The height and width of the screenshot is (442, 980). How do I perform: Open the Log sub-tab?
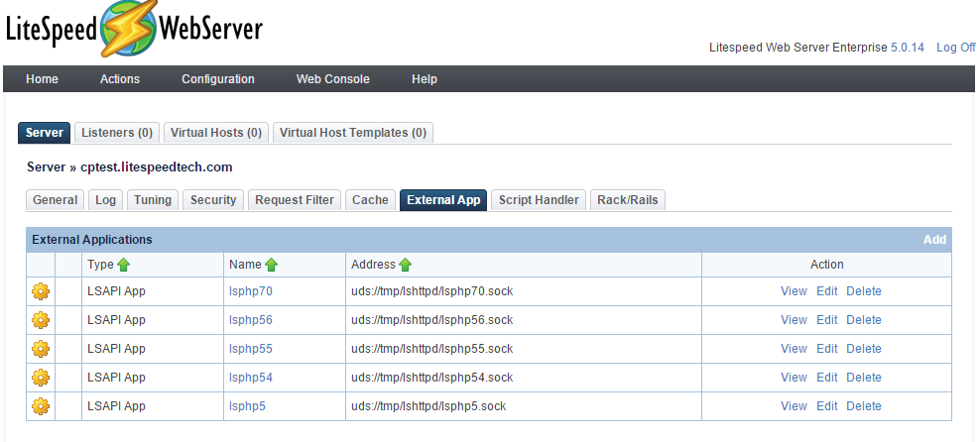105,200
